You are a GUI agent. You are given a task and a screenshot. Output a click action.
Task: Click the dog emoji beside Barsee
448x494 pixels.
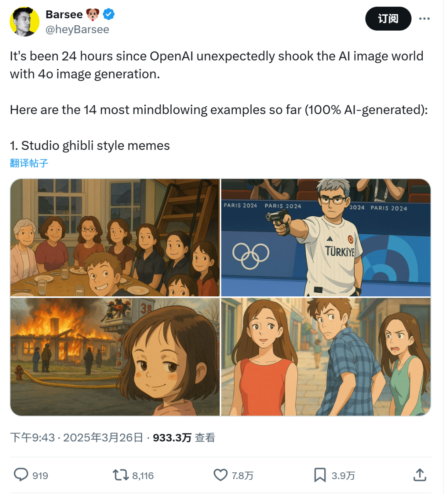(93, 15)
